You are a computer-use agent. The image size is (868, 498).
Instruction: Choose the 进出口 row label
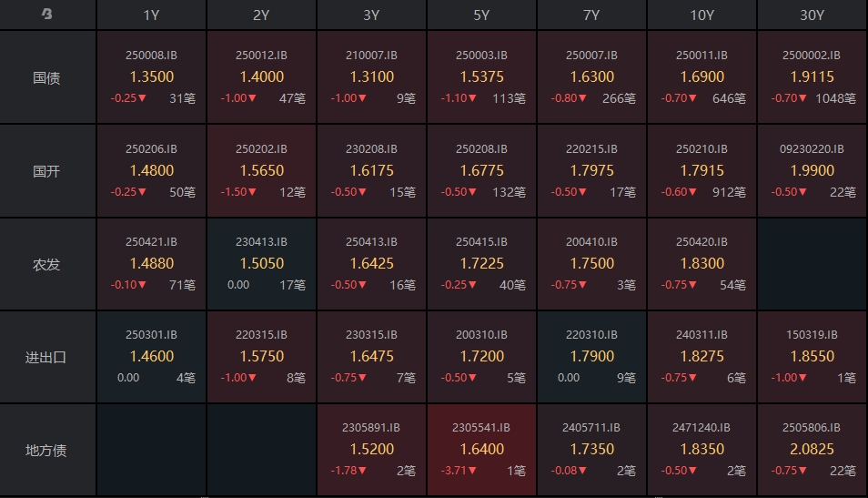(x=47, y=357)
